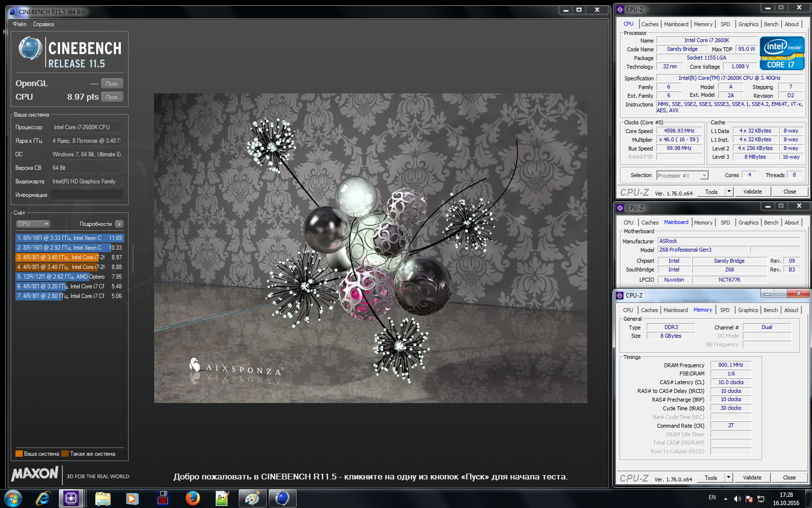Open Windows Media Player from the taskbar
Viewport: 812px width, 508px height.
(132, 498)
